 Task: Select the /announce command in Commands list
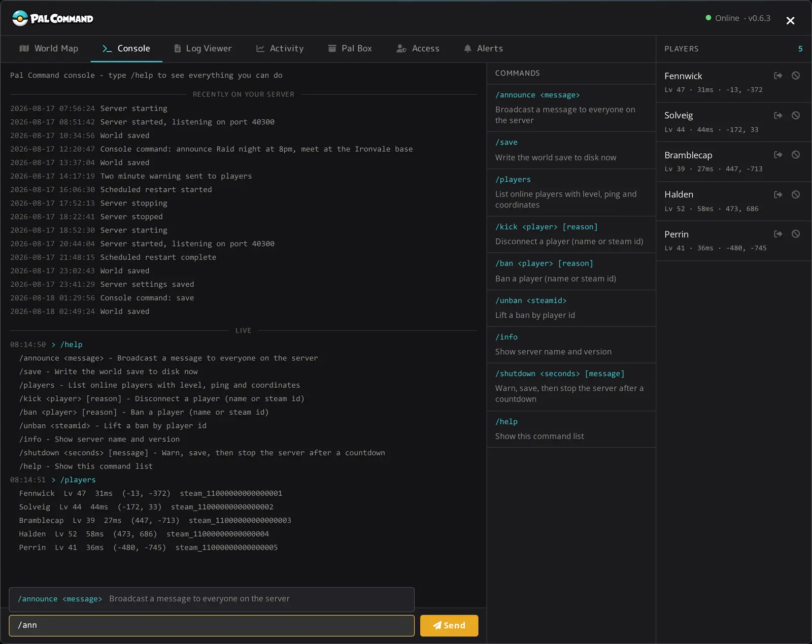[571, 108]
